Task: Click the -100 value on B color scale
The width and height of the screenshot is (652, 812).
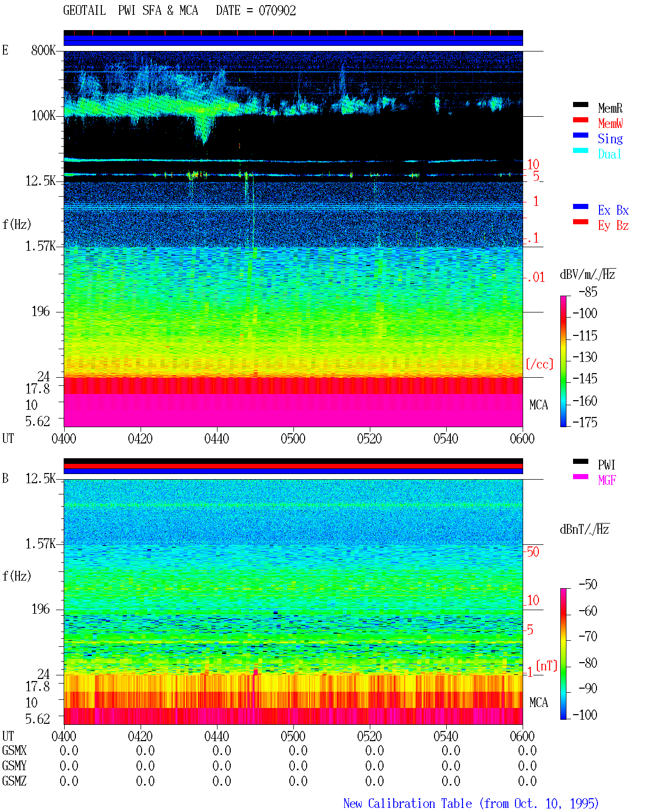Action: coord(585,715)
